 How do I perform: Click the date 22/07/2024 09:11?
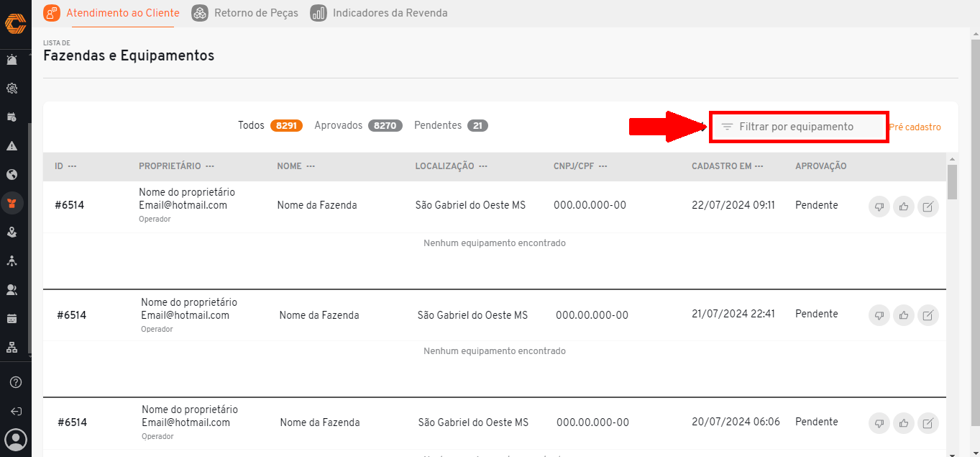pos(733,205)
